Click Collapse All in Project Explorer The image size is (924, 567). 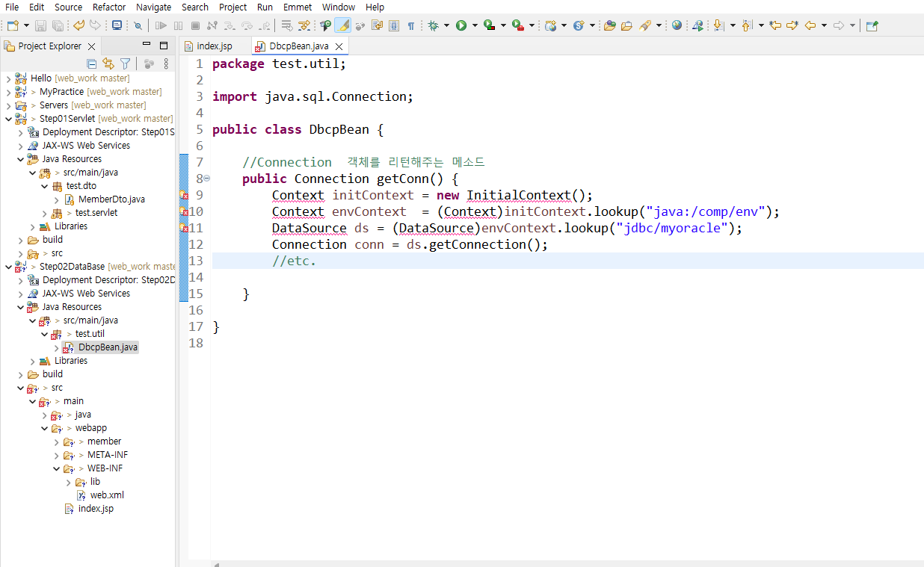[92, 64]
